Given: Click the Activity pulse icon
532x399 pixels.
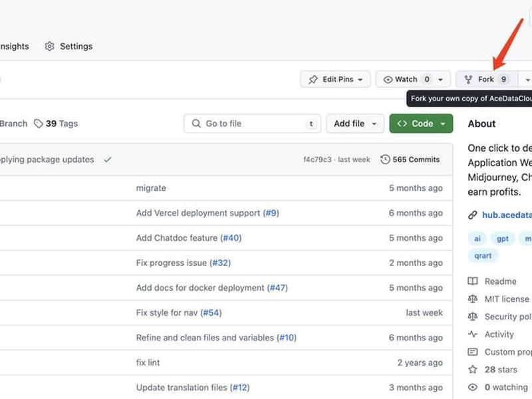Looking at the screenshot, I should point(473,334).
